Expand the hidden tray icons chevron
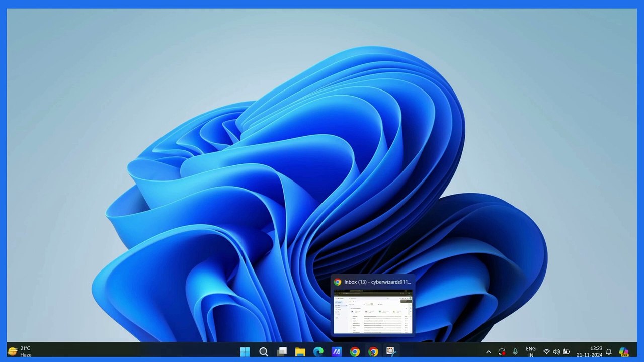 click(x=488, y=352)
